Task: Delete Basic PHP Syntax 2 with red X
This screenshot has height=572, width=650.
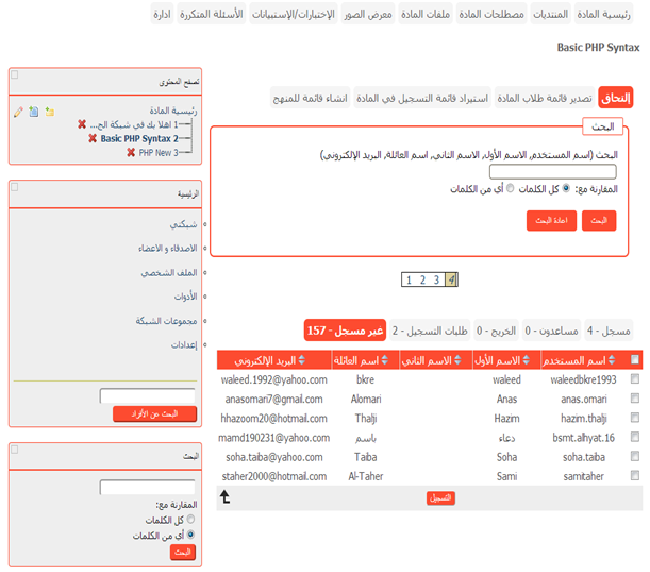Action: point(92,138)
